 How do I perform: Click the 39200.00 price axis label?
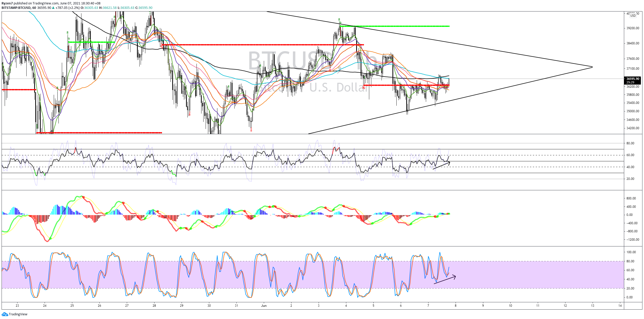coord(633,28)
